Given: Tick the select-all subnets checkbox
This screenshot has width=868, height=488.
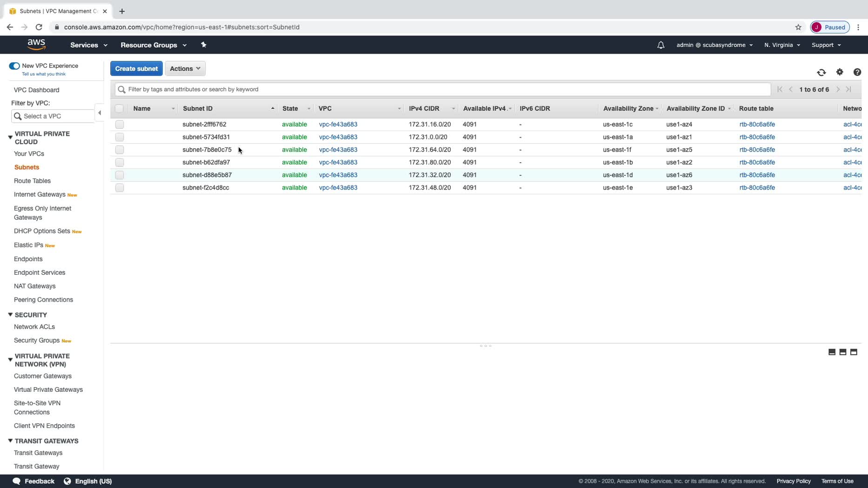Looking at the screenshot, I should pos(120,109).
